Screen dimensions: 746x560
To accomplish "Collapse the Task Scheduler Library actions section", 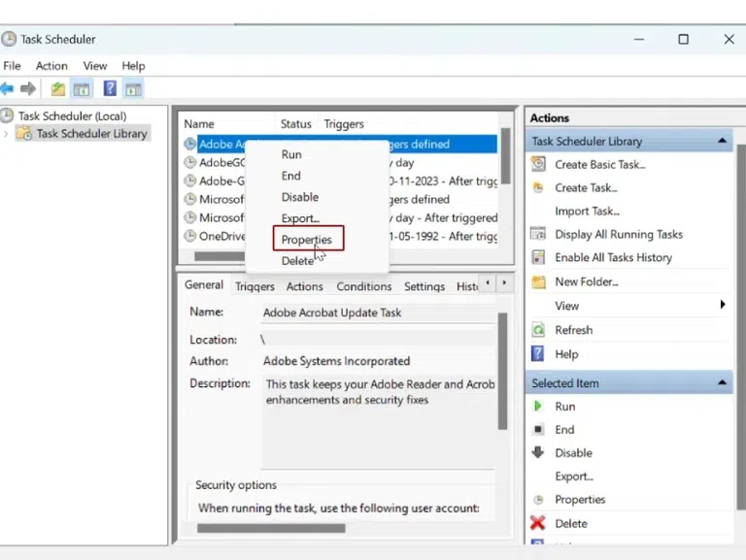I will tap(722, 141).
